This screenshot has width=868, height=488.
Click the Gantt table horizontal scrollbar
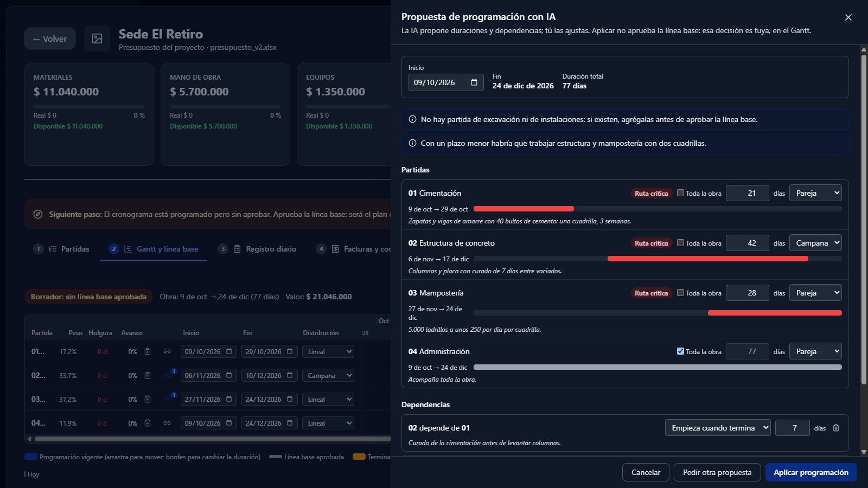tap(213, 439)
